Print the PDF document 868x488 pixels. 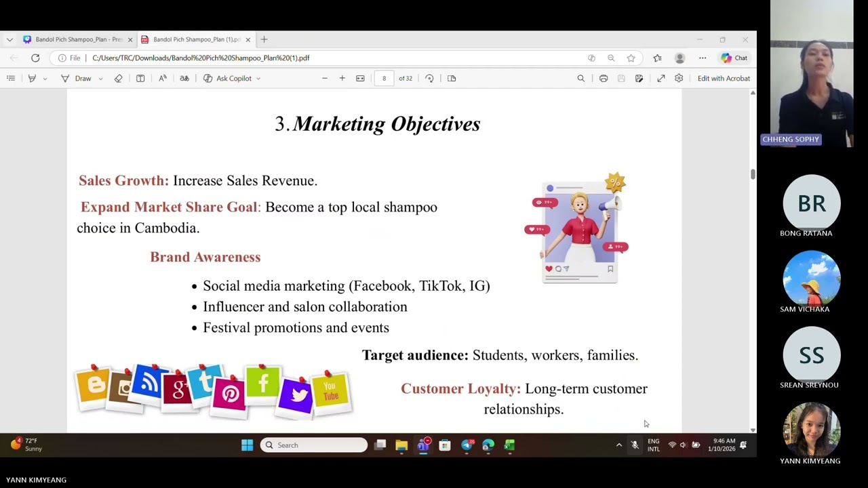(x=604, y=79)
